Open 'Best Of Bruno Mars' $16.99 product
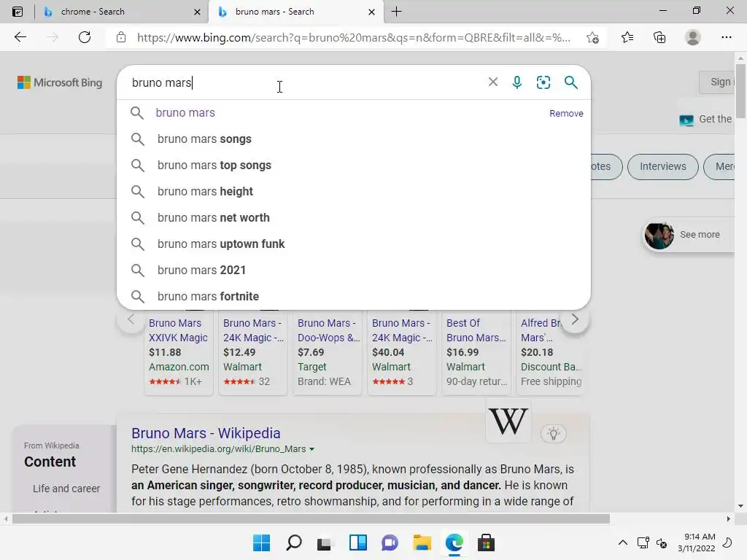The height and width of the screenshot is (560, 747). click(476, 352)
